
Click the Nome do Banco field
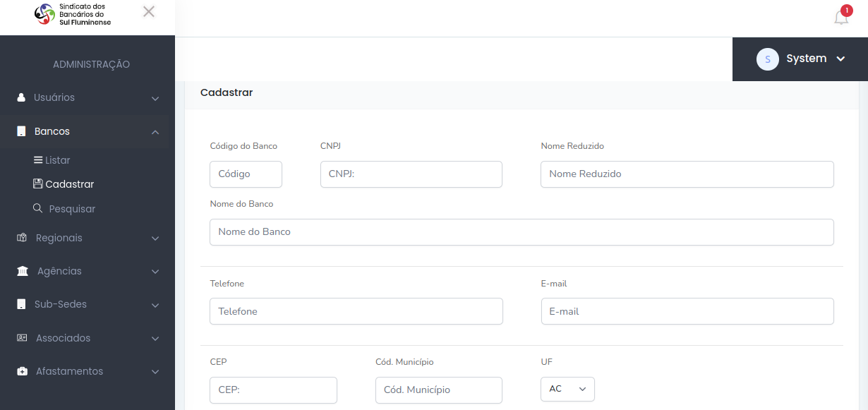(522, 231)
